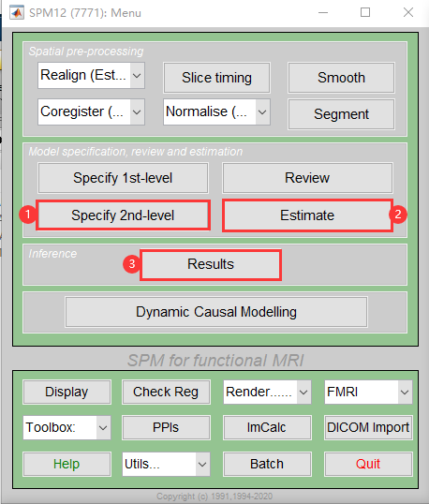Click the PPIs button

[x=166, y=427]
